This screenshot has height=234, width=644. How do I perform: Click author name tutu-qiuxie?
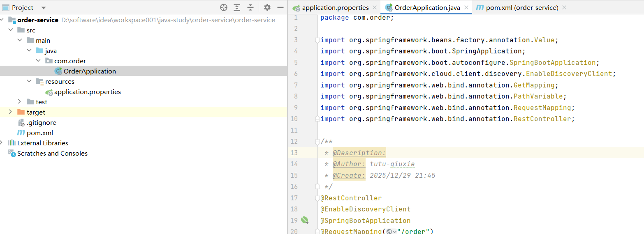point(392,164)
